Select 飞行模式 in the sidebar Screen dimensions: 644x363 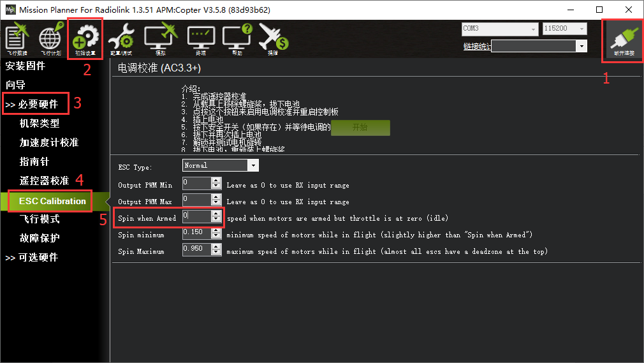(x=40, y=219)
